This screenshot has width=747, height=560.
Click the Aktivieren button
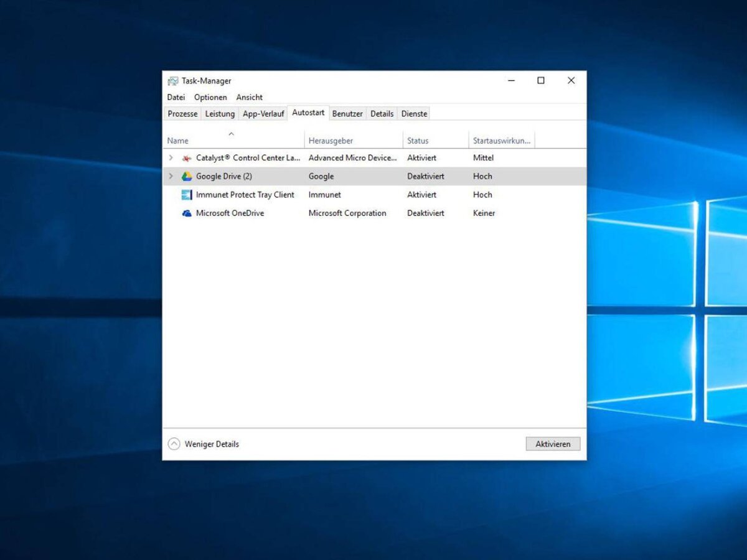(553, 444)
